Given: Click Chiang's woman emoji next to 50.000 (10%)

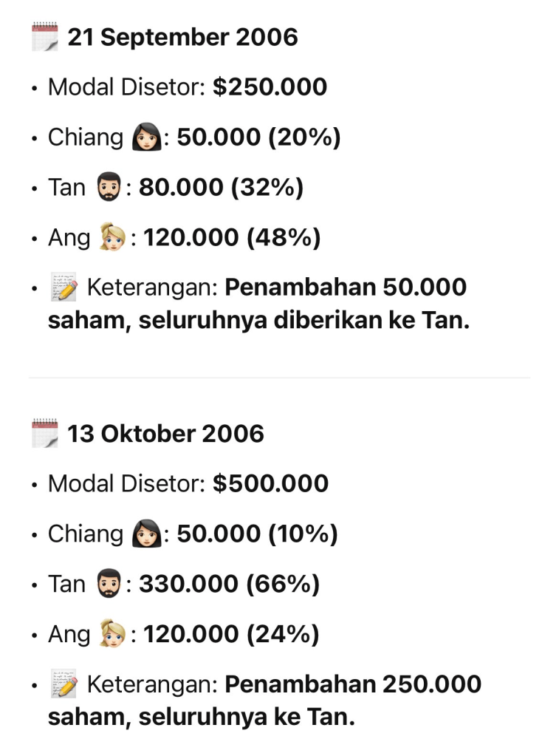Looking at the screenshot, I should 146,534.
